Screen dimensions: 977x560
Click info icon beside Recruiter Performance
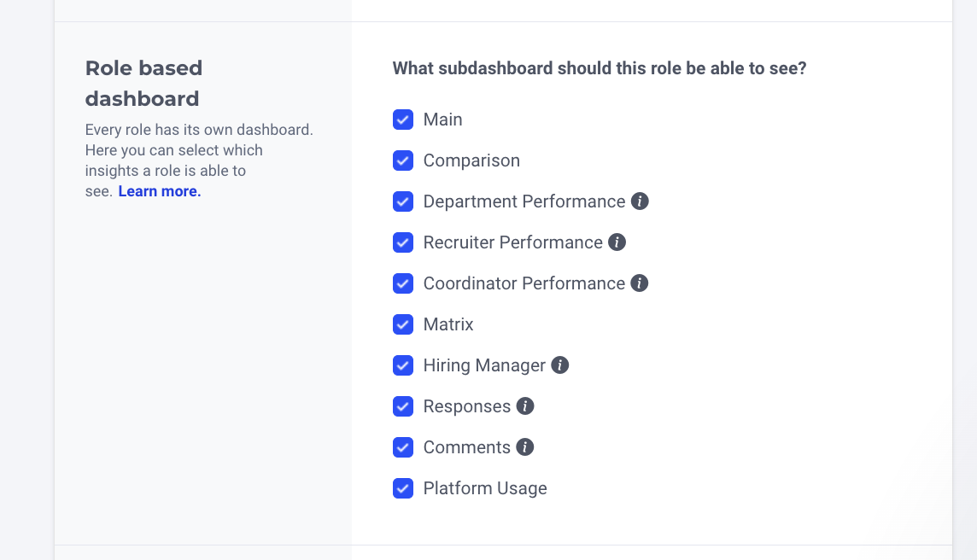[x=617, y=242]
